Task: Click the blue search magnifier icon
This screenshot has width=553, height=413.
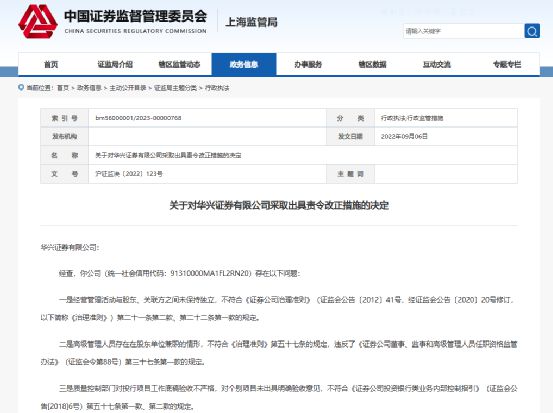Action: point(532,31)
